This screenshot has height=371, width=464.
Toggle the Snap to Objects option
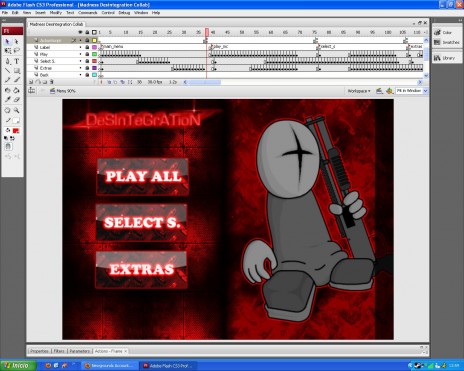tap(8, 146)
